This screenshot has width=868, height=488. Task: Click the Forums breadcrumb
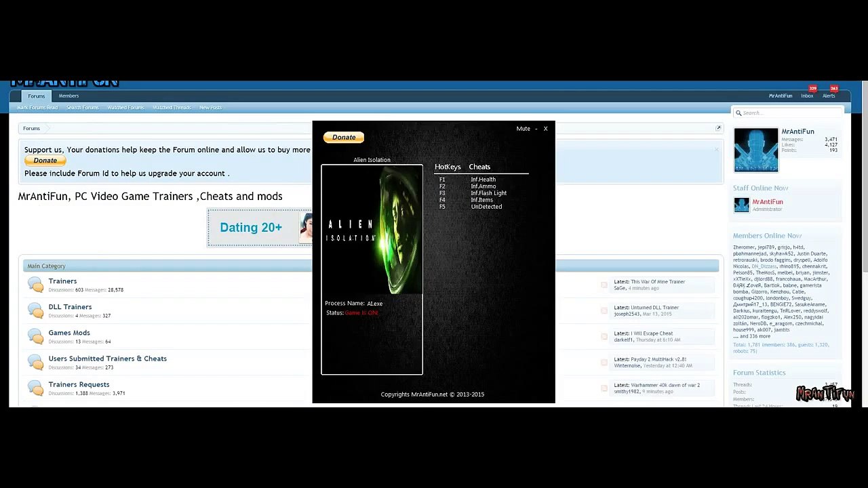click(x=31, y=128)
